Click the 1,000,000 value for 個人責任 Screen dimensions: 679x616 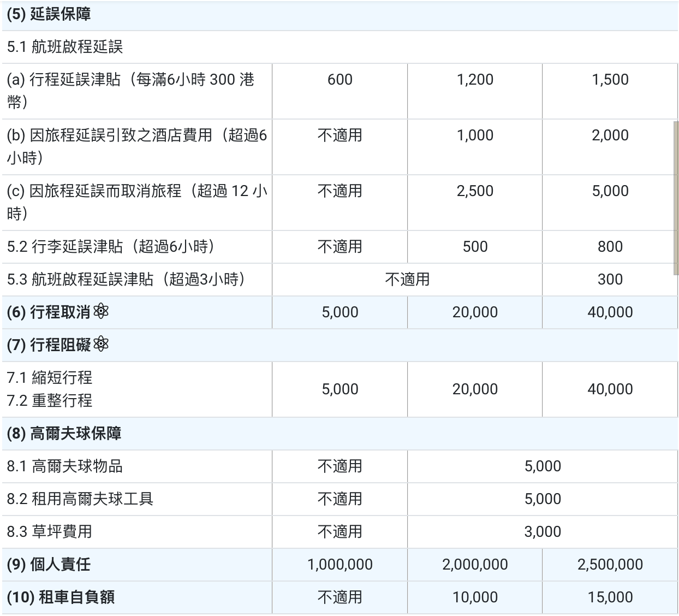pos(340,565)
